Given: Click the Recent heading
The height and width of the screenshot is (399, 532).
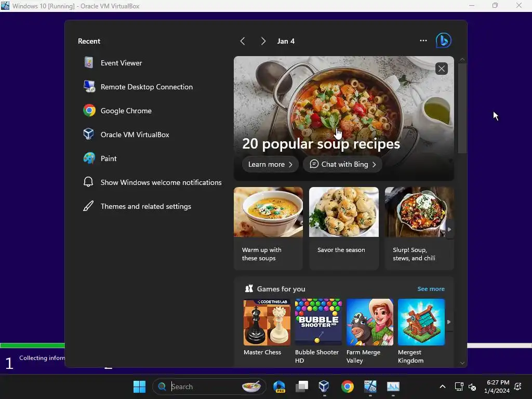Looking at the screenshot, I should pos(89,41).
